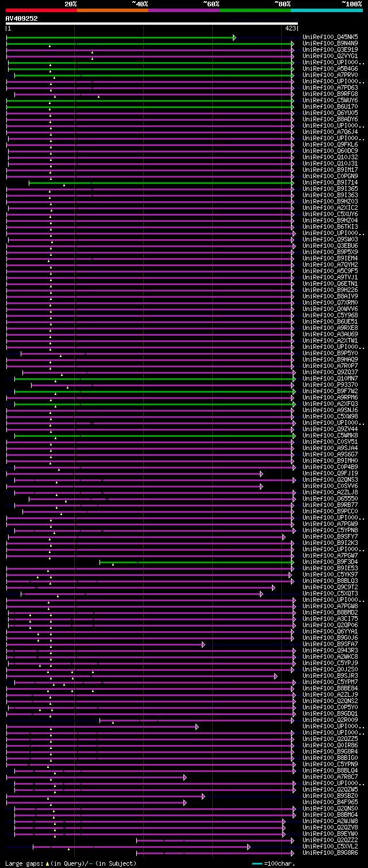368x868 pixels.
Task: Select hit label UniRef100_B9F7W2
Action: (331, 391)
